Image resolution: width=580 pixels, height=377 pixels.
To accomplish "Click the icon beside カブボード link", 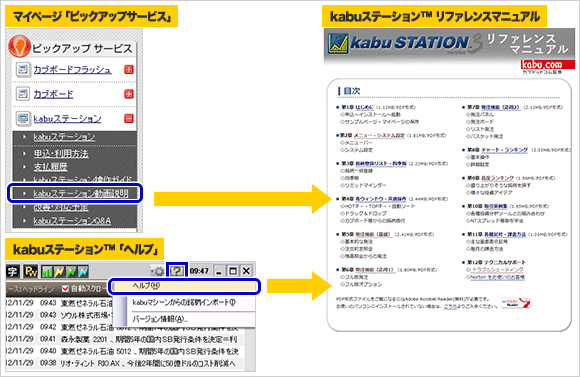I will pyautogui.click(x=23, y=94).
